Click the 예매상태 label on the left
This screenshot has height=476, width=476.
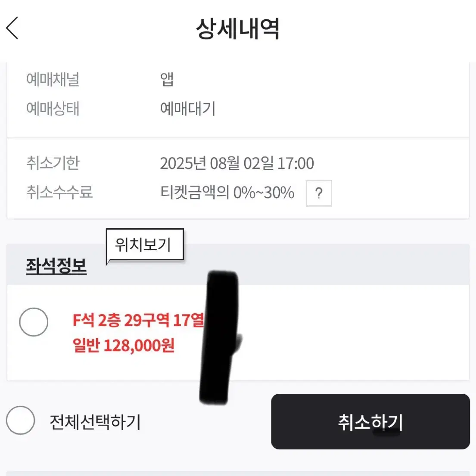click(53, 109)
